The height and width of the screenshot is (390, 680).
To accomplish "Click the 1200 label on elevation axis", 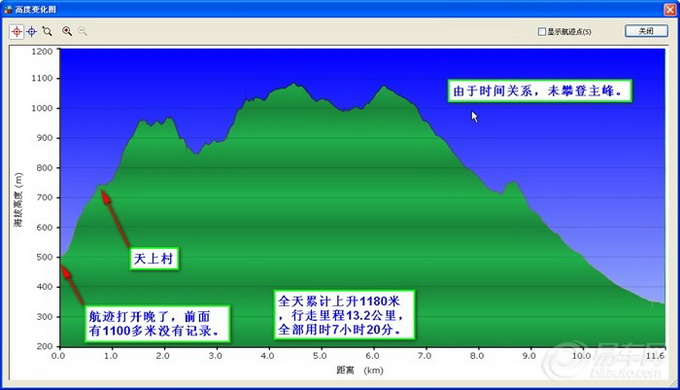I will tap(42, 51).
